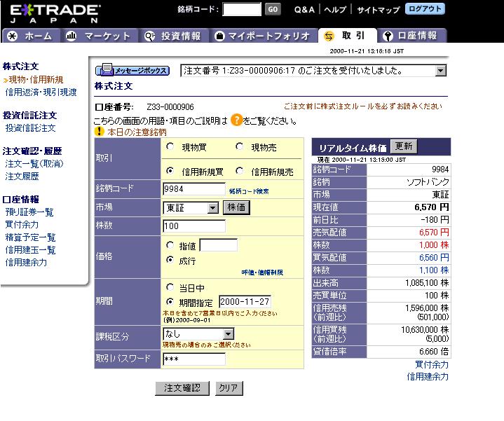Switch to the マーケット tab

point(98,36)
